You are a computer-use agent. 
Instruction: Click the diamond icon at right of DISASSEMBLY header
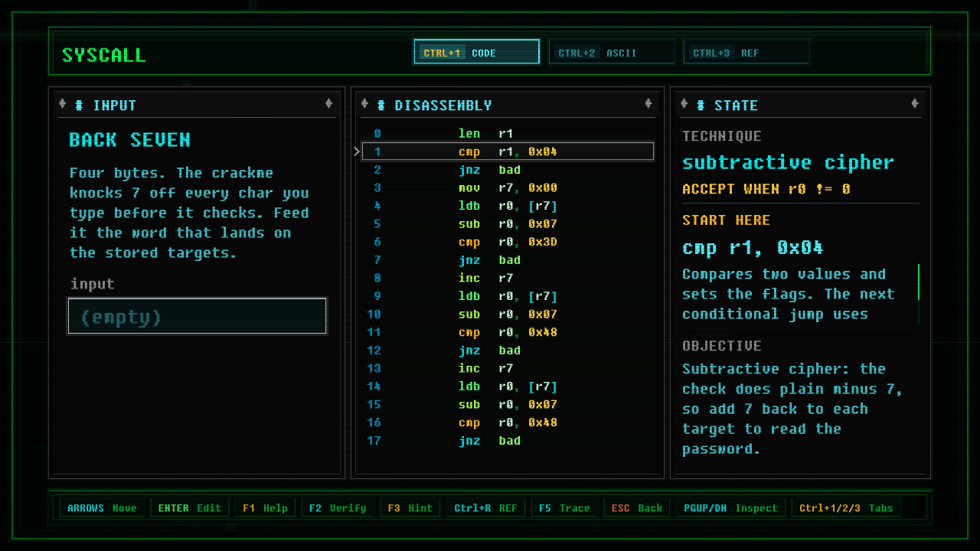coord(648,104)
